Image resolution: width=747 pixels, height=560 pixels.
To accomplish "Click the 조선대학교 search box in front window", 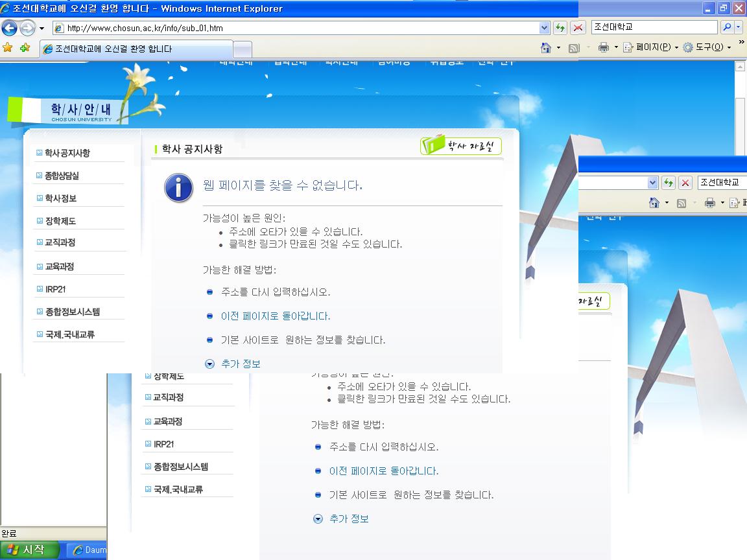I will pos(654,27).
